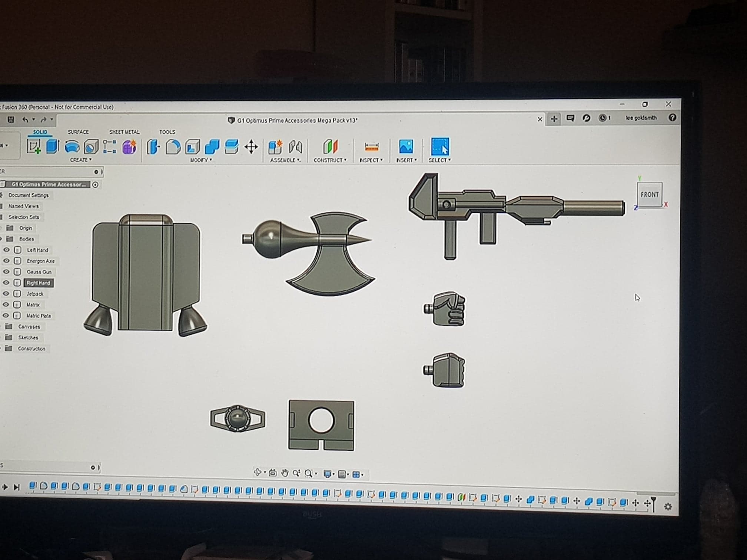The height and width of the screenshot is (560, 747).
Task: Select the Sketches folder in browser
Action: point(28,337)
